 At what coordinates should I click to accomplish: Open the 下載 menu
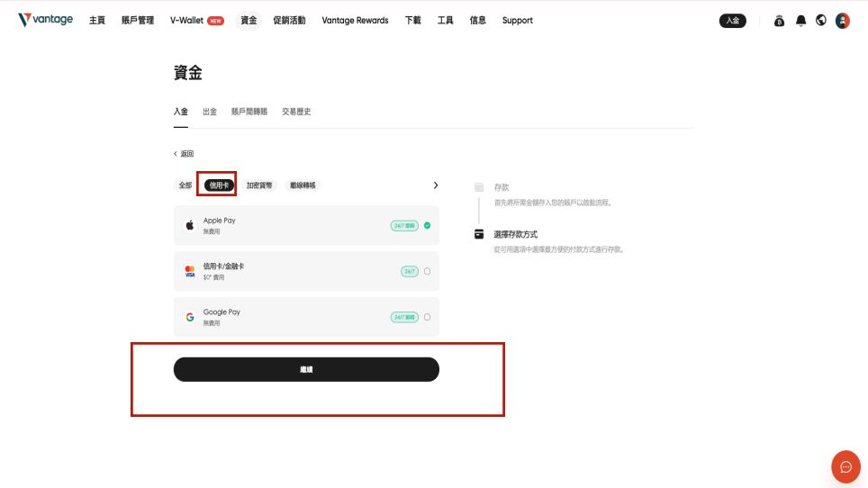pos(412,21)
